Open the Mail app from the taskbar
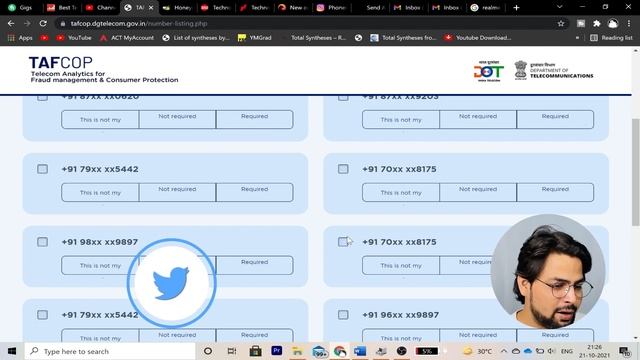Screen dimensions: 640x360 point(319,351)
